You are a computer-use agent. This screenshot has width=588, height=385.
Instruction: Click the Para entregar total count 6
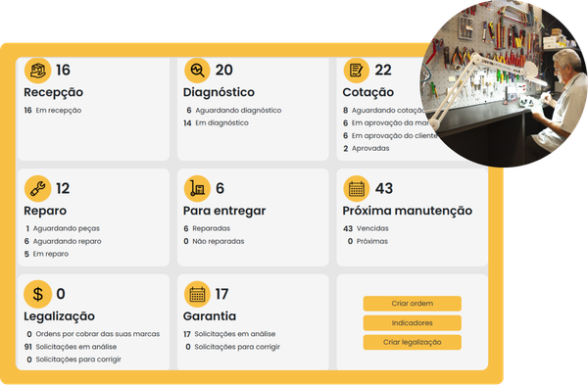click(x=220, y=188)
